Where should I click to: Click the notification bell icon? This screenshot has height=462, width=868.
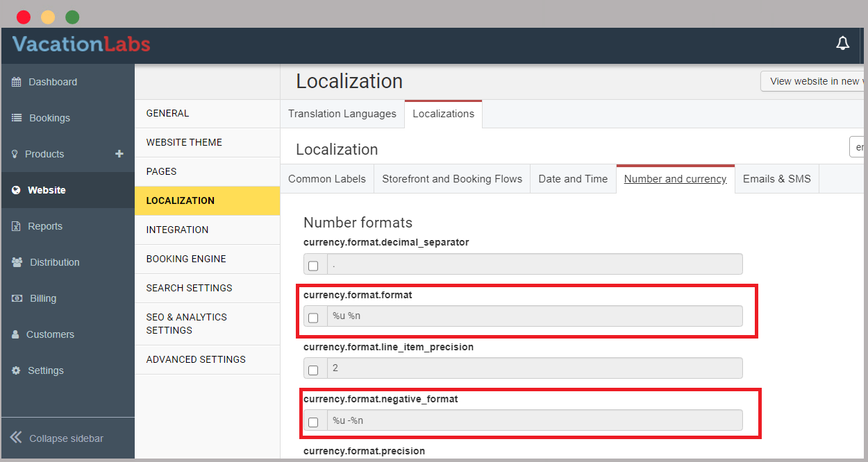pos(842,44)
